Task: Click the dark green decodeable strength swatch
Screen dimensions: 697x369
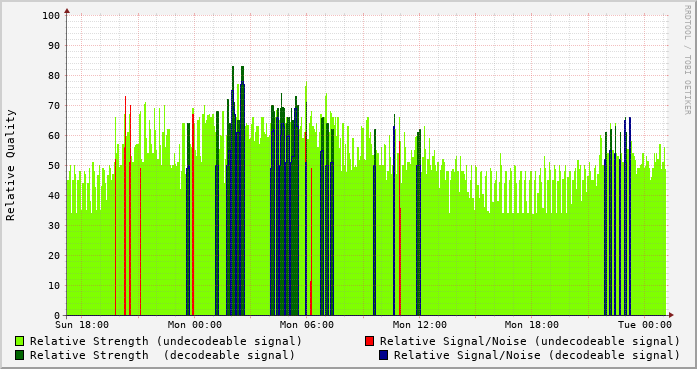Action: click(x=20, y=355)
